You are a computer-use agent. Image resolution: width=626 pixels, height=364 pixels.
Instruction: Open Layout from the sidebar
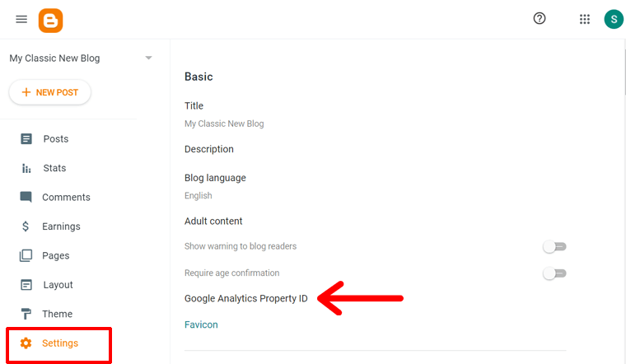[58, 285]
